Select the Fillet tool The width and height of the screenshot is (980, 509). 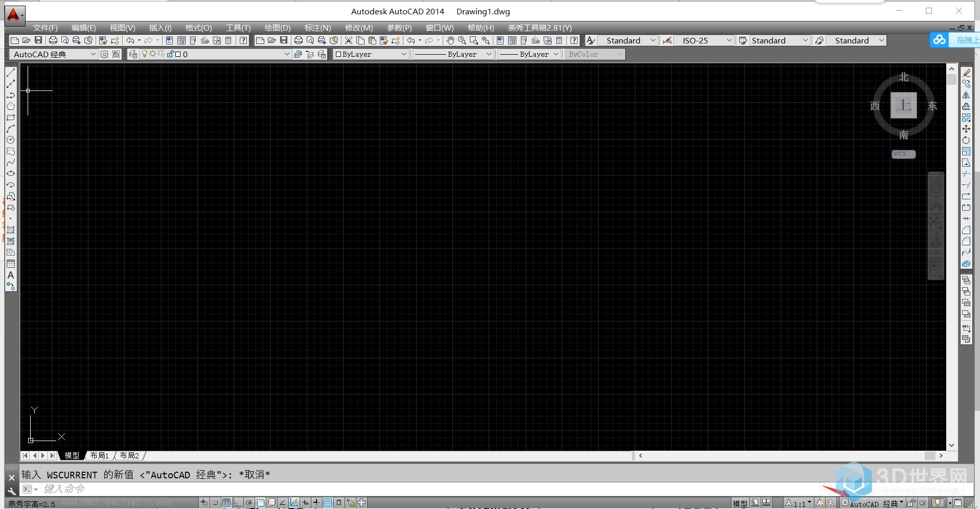[966, 241]
